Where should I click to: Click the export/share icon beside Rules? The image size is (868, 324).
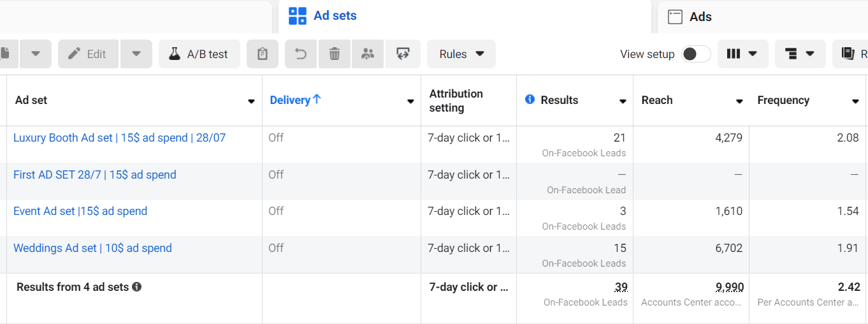[403, 54]
